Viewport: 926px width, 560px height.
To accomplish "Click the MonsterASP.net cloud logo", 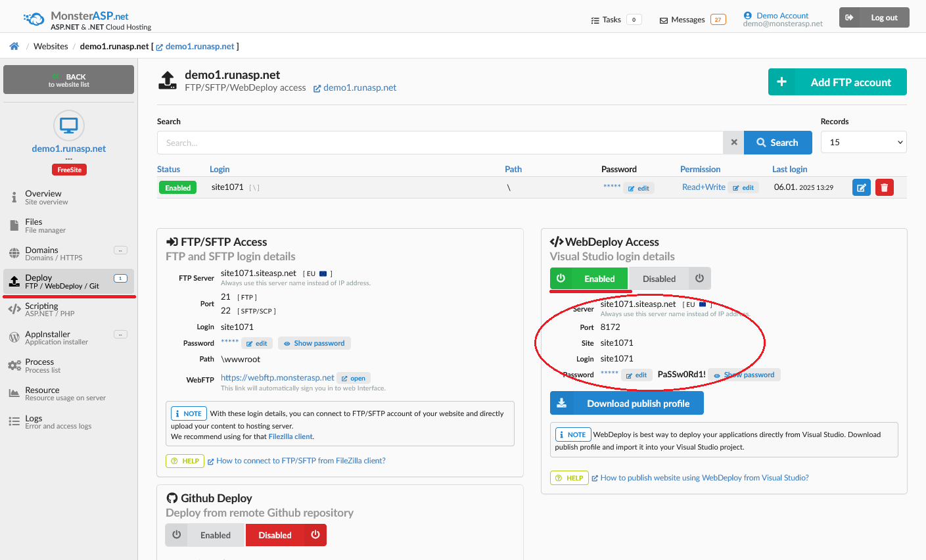I will pos(34,19).
